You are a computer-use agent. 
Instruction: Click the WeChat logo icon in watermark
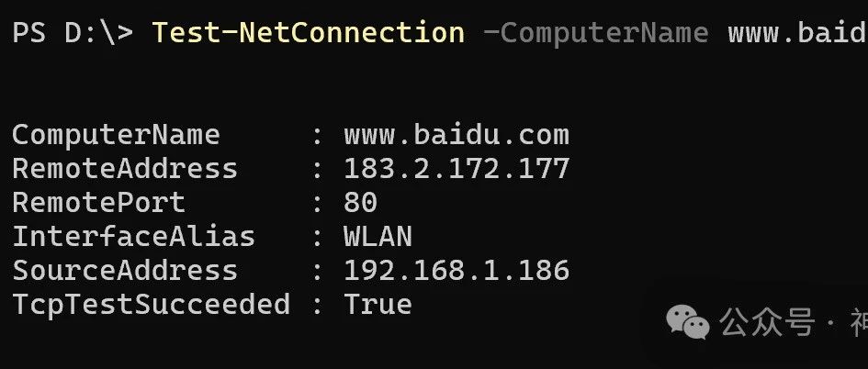click(688, 322)
